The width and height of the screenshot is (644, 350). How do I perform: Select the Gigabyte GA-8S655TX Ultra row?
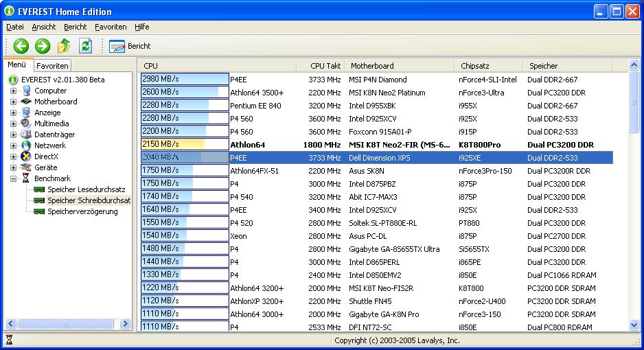click(376, 249)
